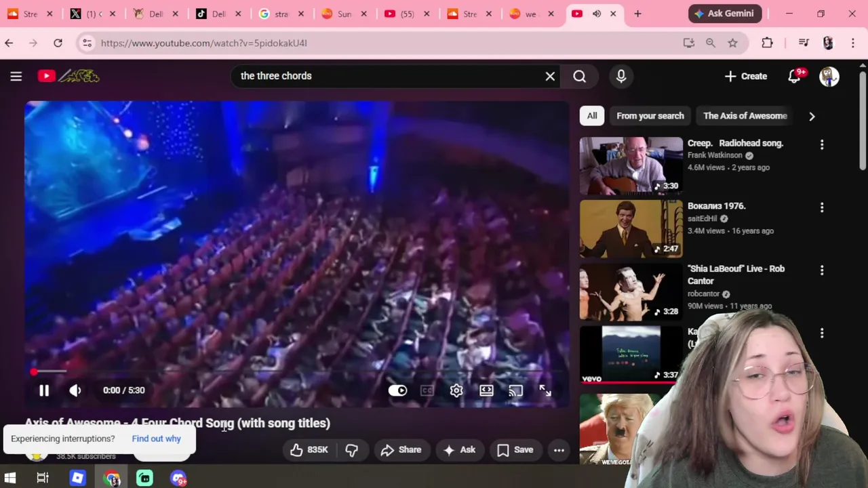Open Discord from the taskbar
This screenshot has width=868, height=488.
pyautogui.click(x=178, y=478)
